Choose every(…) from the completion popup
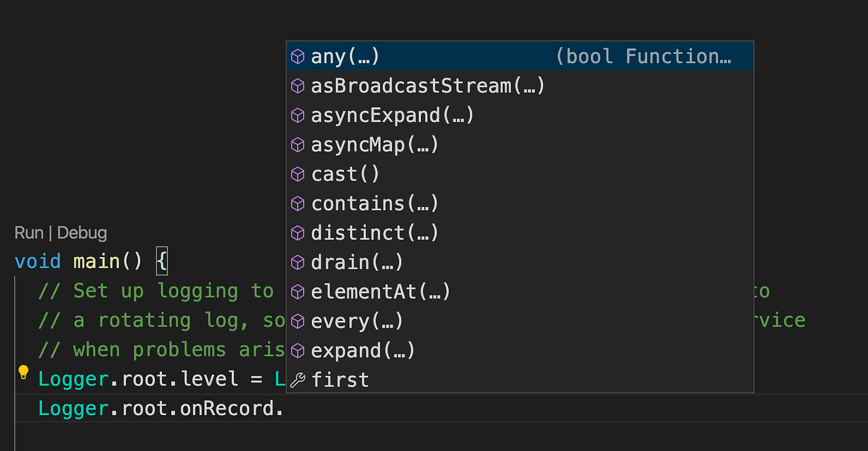Viewport: 868px width, 451px height. [x=357, y=322]
